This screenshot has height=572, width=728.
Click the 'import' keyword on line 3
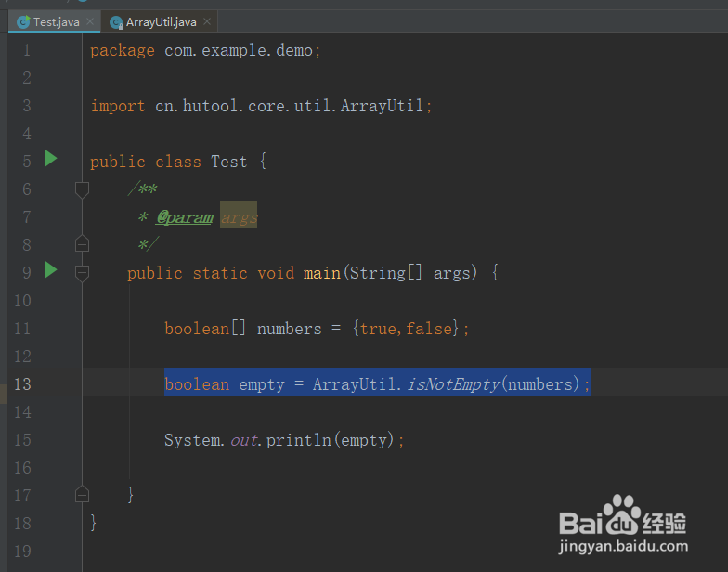point(117,106)
